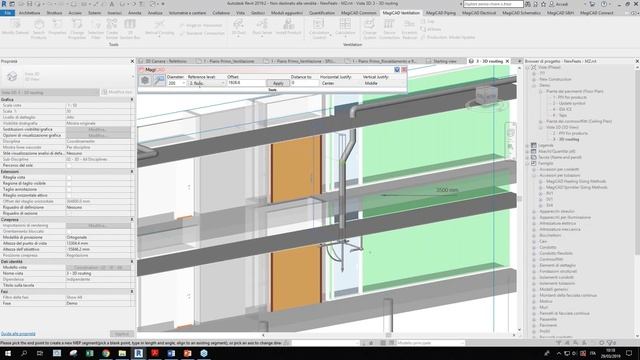Open the MagiCAD Electrical ribbon tab

coord(479,13)
